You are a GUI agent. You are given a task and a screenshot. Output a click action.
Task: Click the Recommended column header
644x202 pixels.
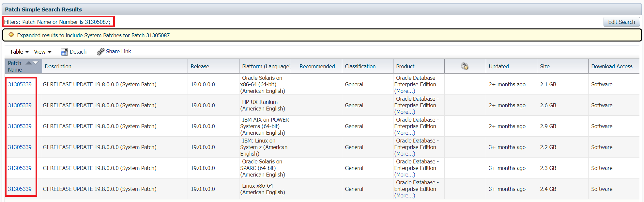coord(316,66)
